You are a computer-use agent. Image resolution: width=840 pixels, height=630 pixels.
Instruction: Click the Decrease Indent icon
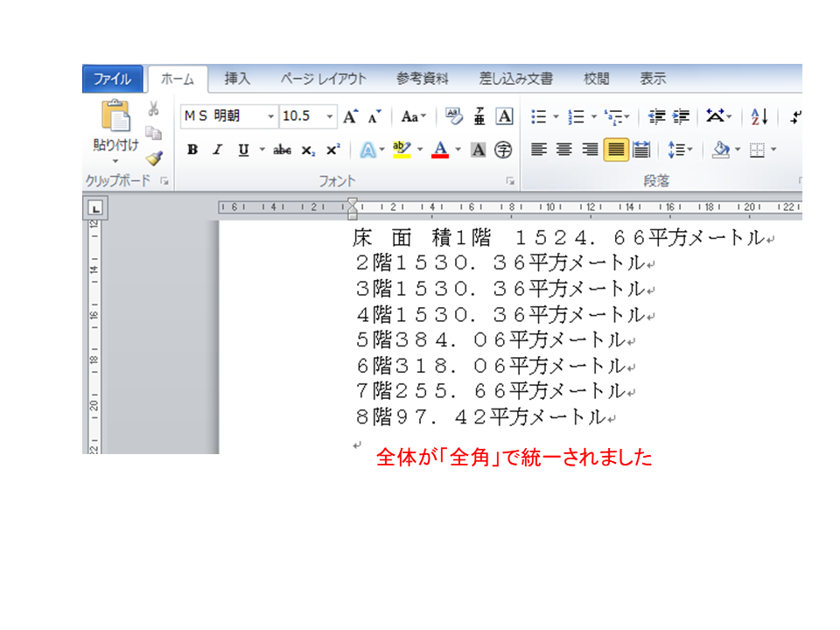(657, 116)
